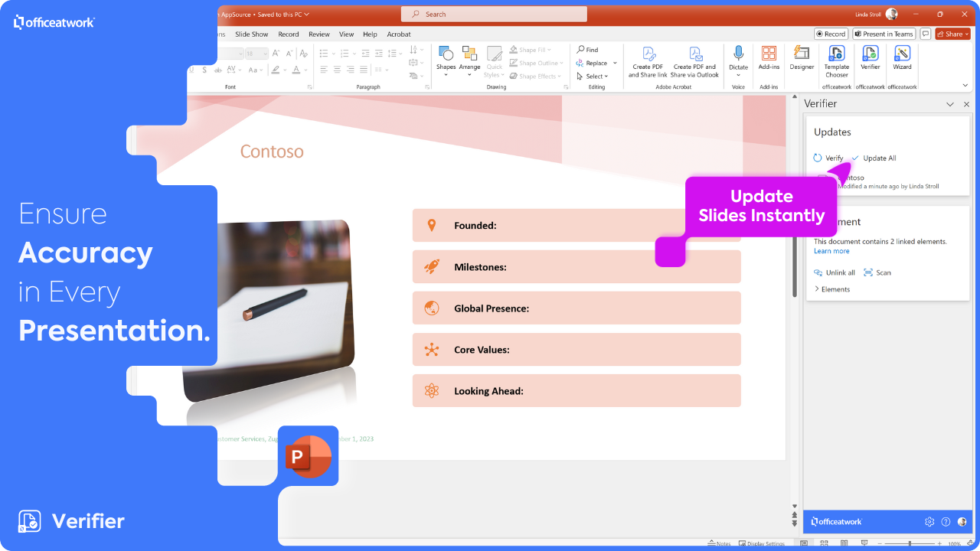Pick the text highlight color swatch
Image resolution: width=980 pixels, height=551 pixels.
[x=276, y=70]
